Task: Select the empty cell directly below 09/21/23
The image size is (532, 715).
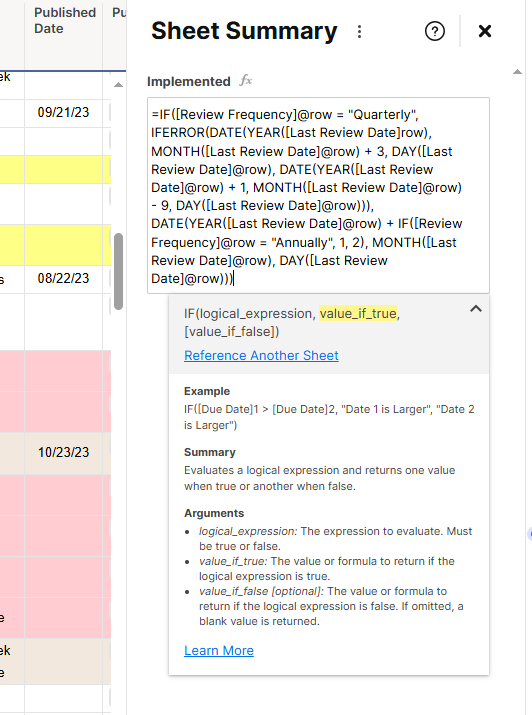Action: coord(63,142)
